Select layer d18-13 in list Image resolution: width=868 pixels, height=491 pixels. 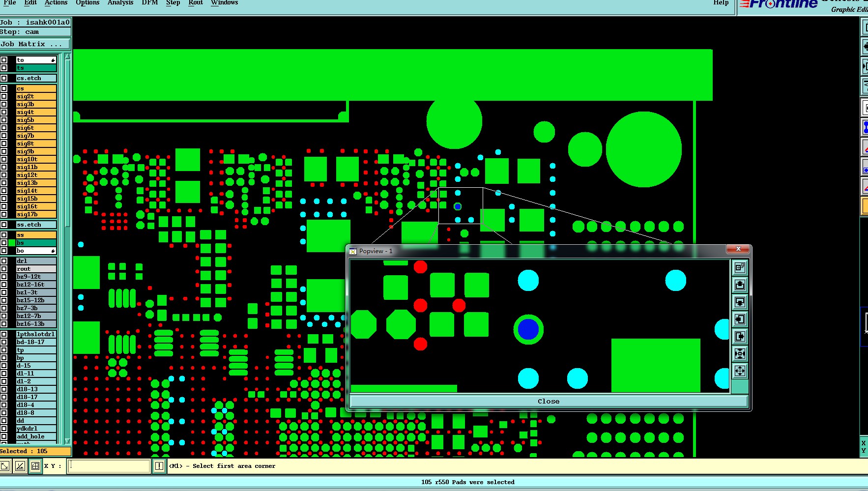[x=36, y=389]
